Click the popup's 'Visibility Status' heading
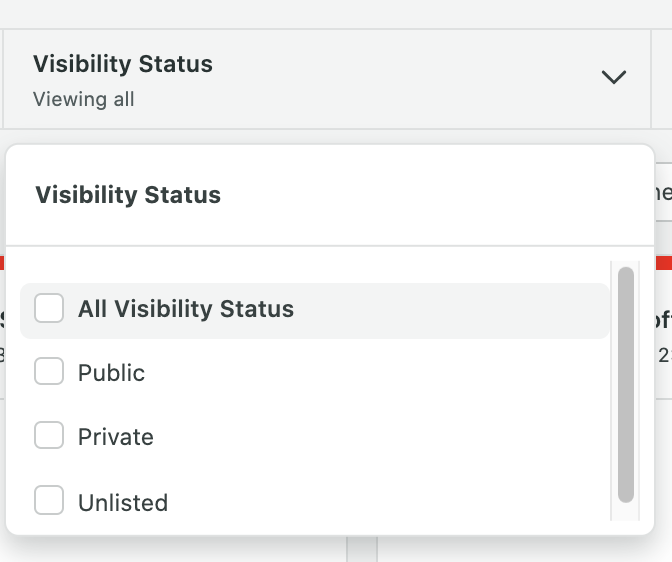672x562 pixels. [128, 194]
